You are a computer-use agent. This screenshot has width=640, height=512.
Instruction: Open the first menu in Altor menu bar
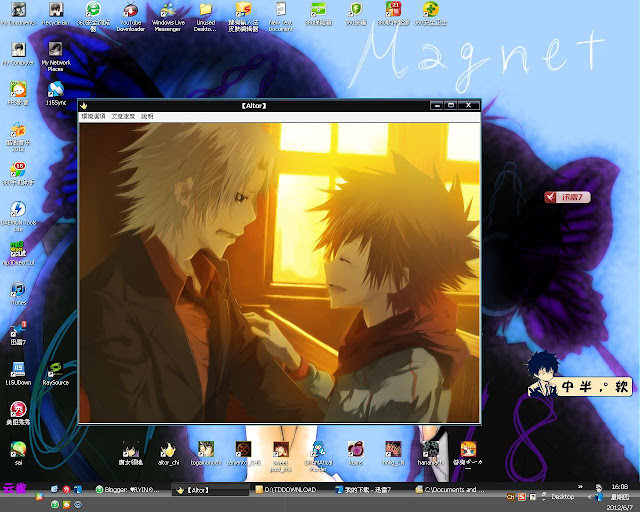[93, 116]
